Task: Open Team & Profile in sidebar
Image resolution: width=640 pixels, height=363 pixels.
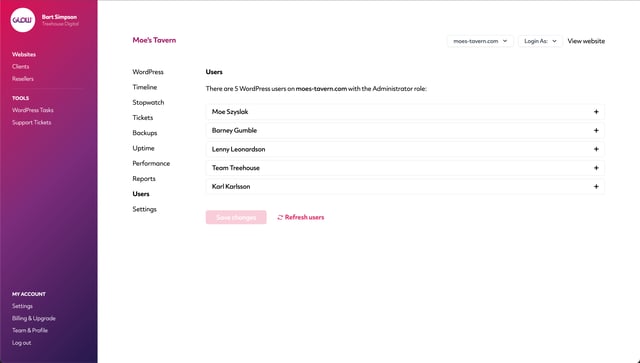Action: (x=30, y=330)
